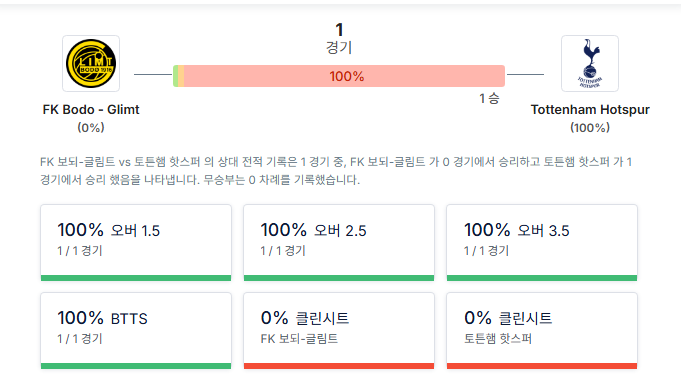Click the 1 승 label under the bar
Viewport: 681px width, 379px height.
tap(489, 99)
